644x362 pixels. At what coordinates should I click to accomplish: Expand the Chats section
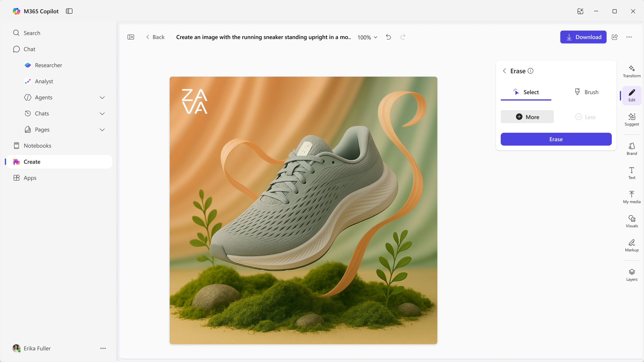point(102,114)
